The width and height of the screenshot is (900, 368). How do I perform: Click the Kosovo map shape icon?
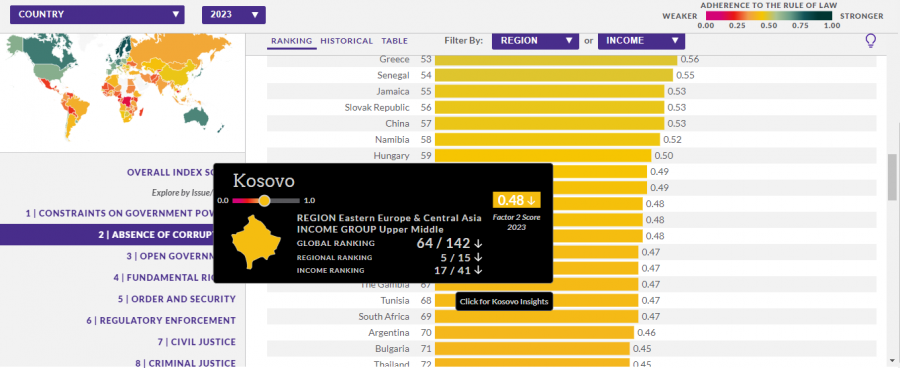tap(256, 242)
